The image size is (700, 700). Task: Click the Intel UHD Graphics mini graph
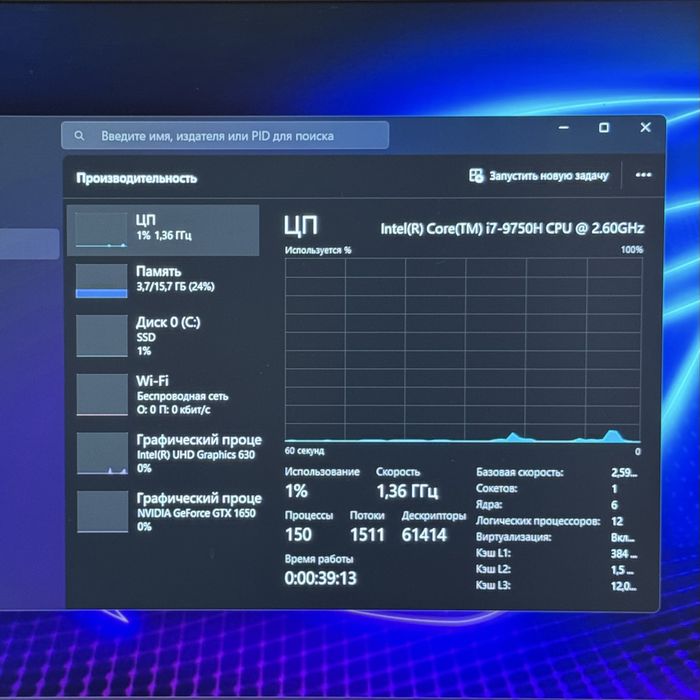pos(102,453)
